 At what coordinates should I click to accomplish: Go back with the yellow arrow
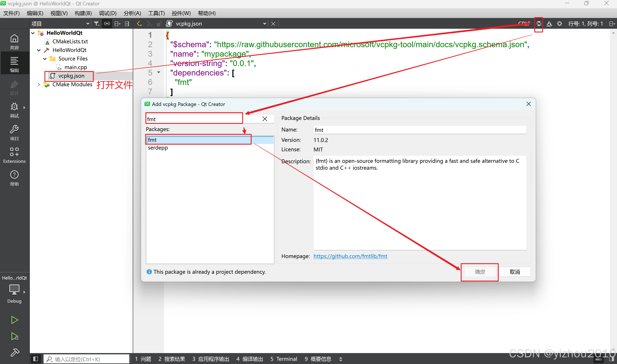click(139, 24)
